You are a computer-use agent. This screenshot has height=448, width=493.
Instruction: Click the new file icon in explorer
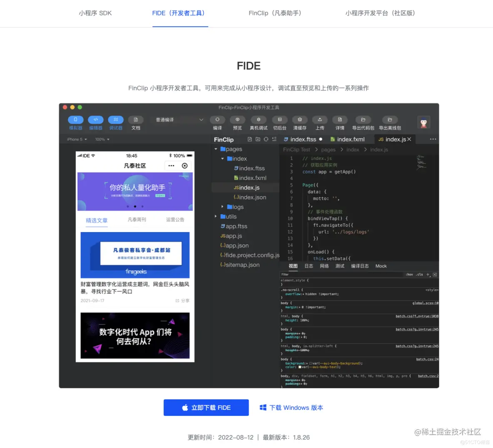[x=250, y=139]
